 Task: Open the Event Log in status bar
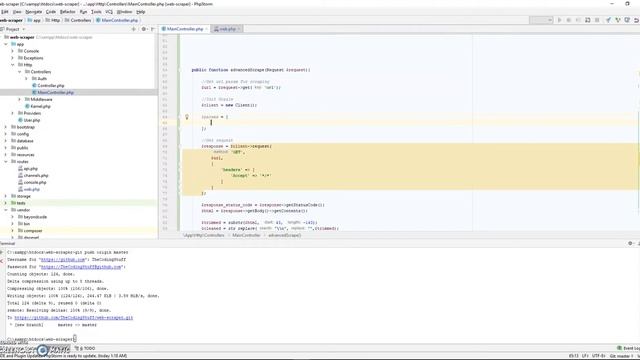pos(628,348)
